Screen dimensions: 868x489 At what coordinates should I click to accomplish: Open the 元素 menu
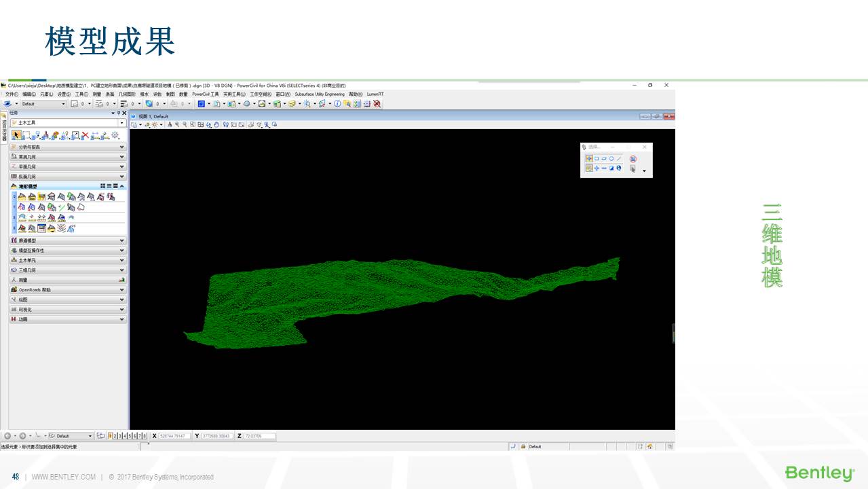46,94
